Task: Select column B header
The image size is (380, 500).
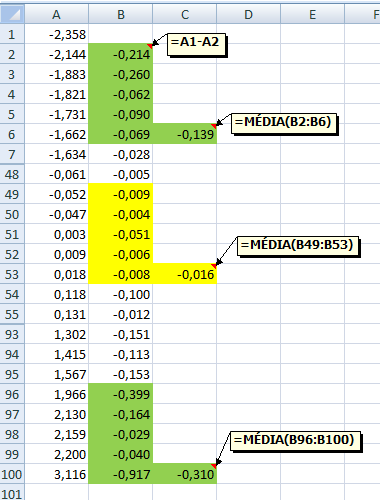Action: tap(121, 14)
